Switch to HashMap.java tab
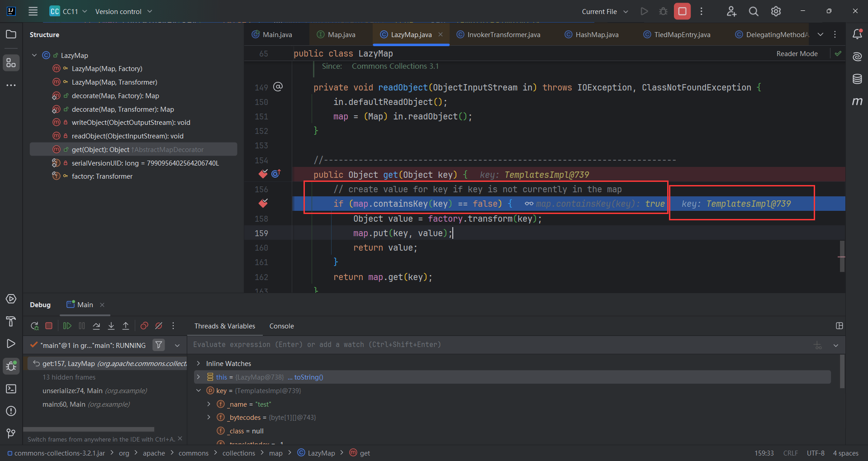868x461 pixels. [592, 34]
